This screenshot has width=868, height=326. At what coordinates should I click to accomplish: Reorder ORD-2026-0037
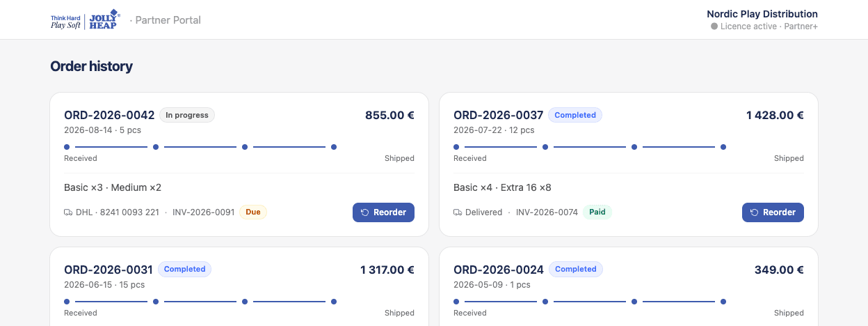click(x=773, y=212)
